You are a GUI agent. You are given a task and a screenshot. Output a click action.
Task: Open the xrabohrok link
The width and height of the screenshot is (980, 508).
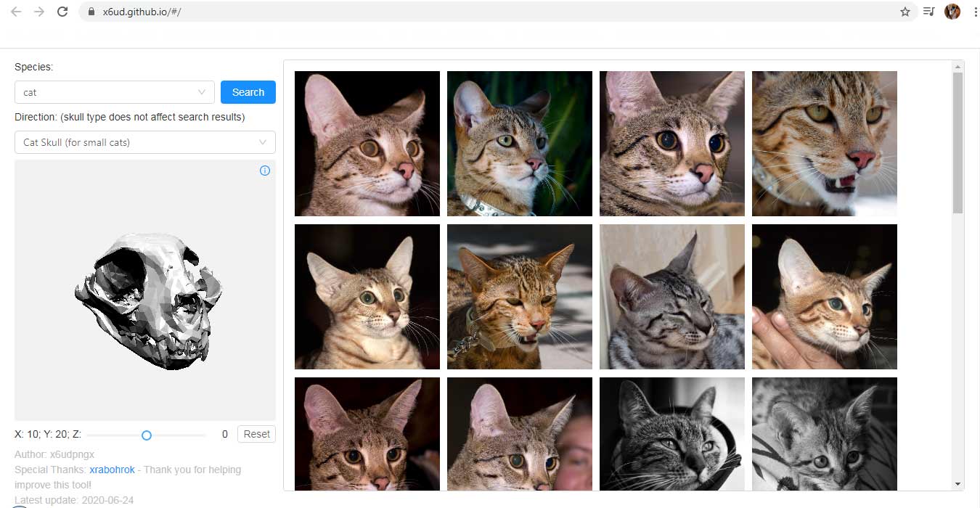(113, 470)
